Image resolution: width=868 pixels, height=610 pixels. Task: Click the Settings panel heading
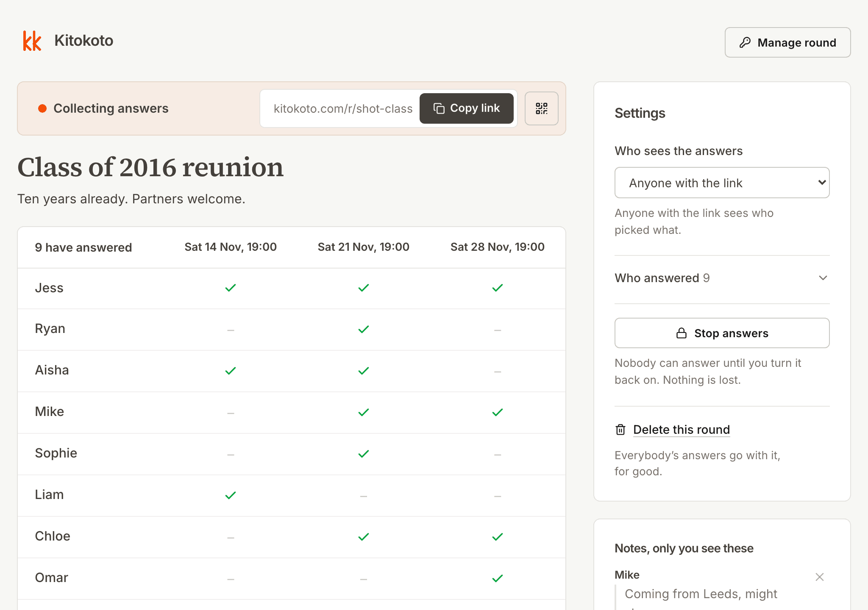click(640, 113)
